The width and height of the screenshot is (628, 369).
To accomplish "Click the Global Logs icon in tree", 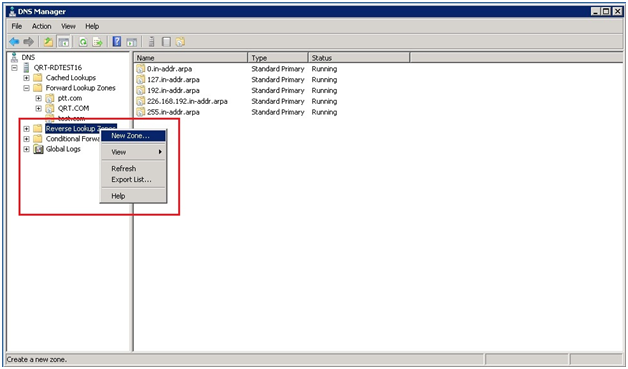I will coord(38,149).
